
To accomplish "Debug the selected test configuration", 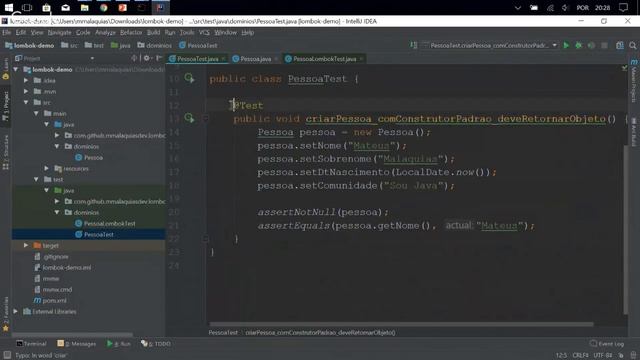I will pos(578,45).
